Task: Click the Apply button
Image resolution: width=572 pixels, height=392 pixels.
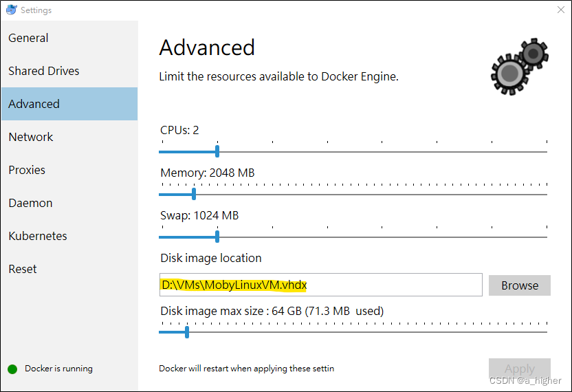Action: point(519,369)
